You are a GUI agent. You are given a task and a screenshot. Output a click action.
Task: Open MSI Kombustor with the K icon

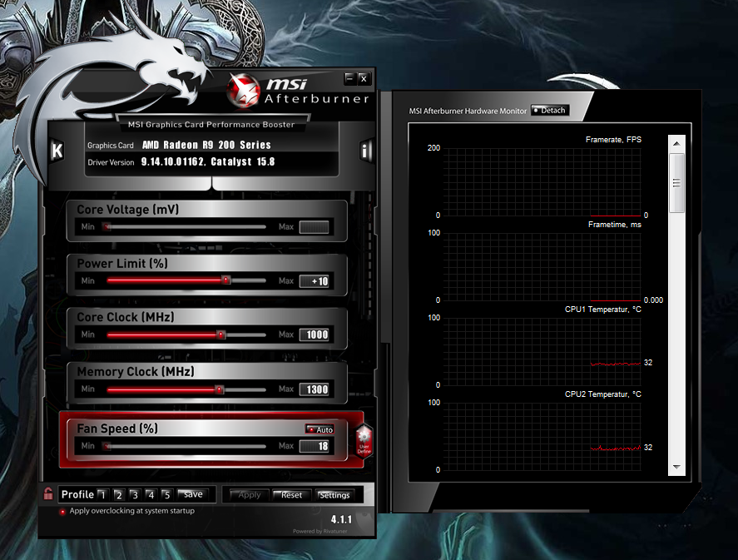[57, 151]
